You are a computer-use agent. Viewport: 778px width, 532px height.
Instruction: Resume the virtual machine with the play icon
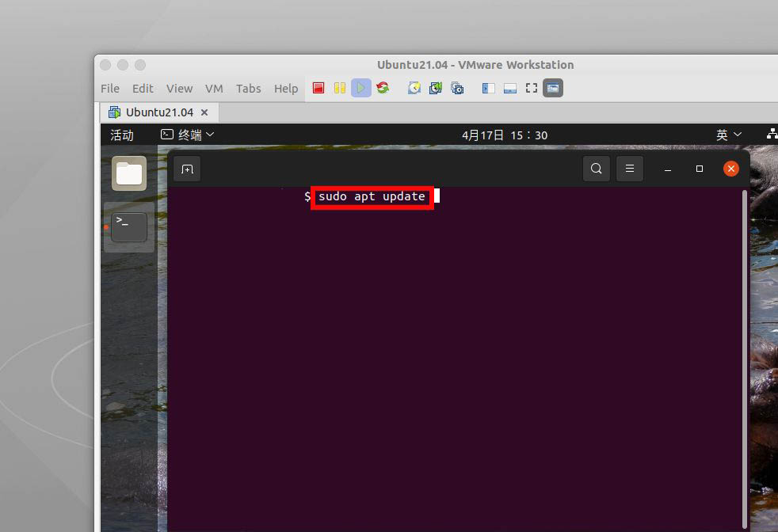[360, 88]
